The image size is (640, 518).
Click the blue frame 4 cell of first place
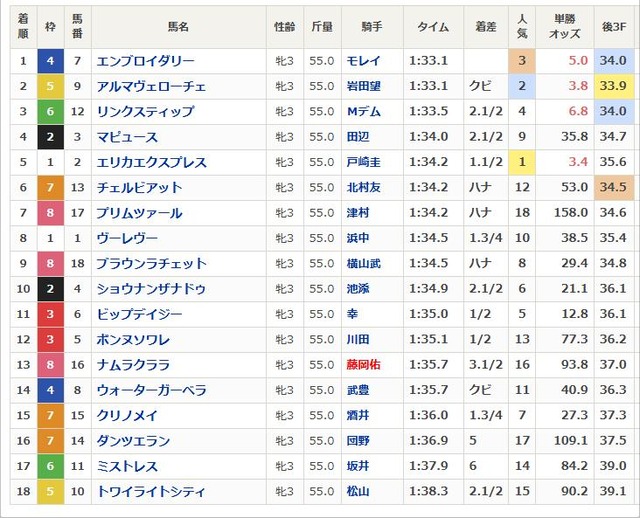point(51,61)
